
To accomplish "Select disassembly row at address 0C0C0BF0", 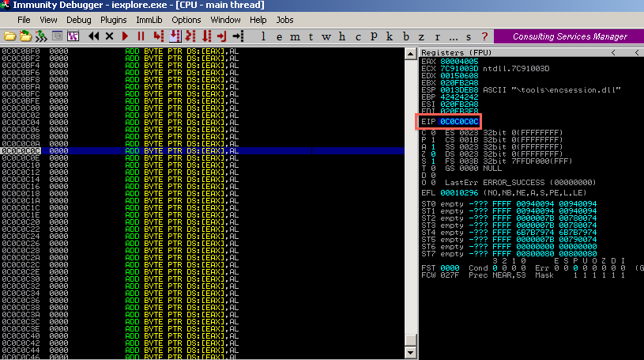I will click(x=202, y=51).
